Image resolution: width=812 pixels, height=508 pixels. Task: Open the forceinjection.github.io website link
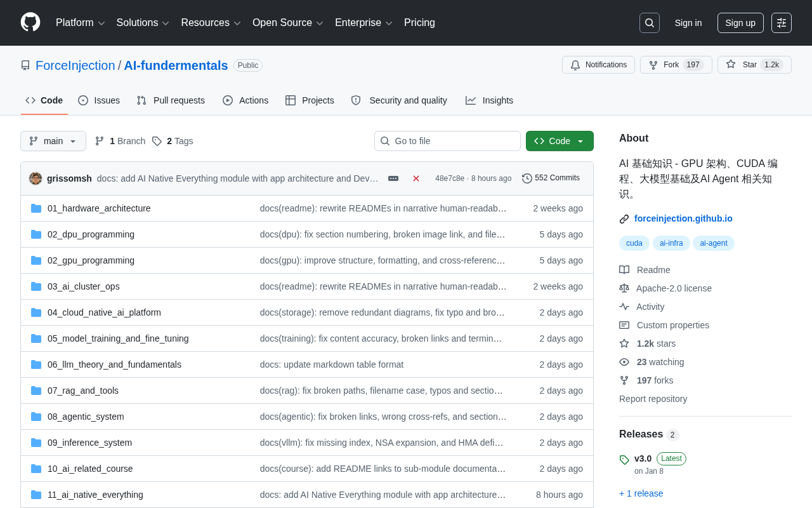point(683,218)
